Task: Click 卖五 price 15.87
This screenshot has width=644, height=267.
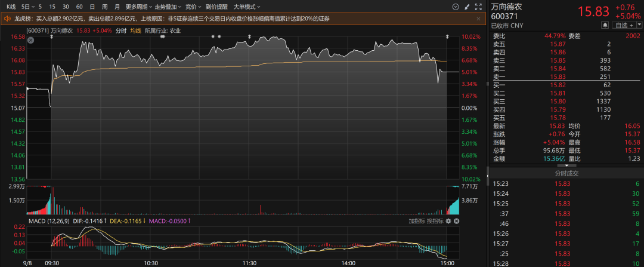Action: 558,44
